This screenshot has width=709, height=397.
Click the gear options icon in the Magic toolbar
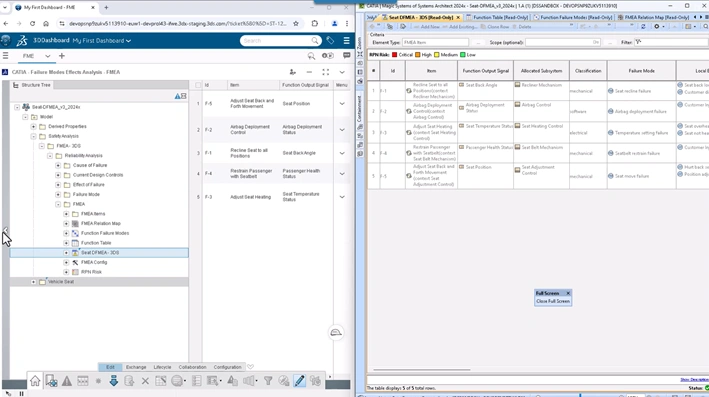(657, 27)
